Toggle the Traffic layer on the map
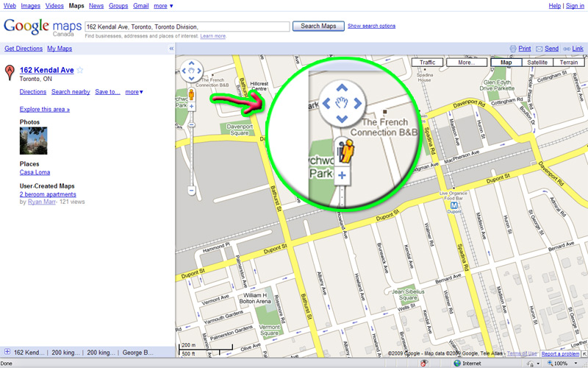The width and height of the screenshot is (588, 368). (x=428, y=63)
